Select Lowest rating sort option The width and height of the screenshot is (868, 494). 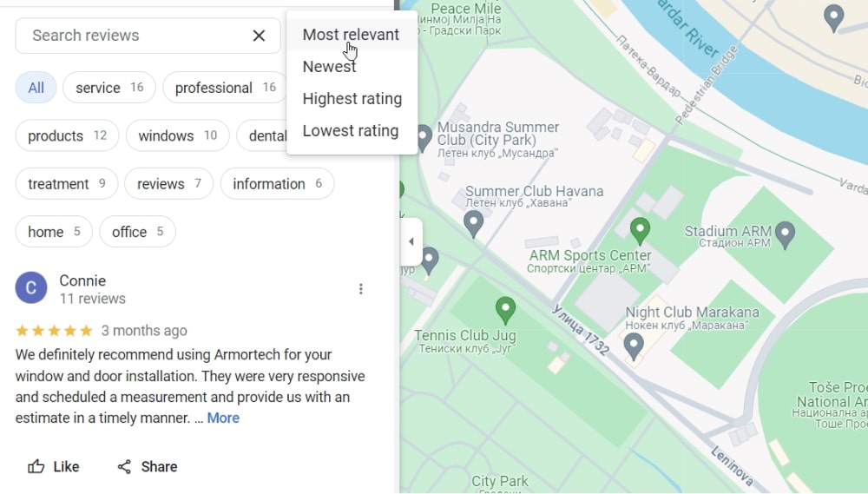(350, 131)
